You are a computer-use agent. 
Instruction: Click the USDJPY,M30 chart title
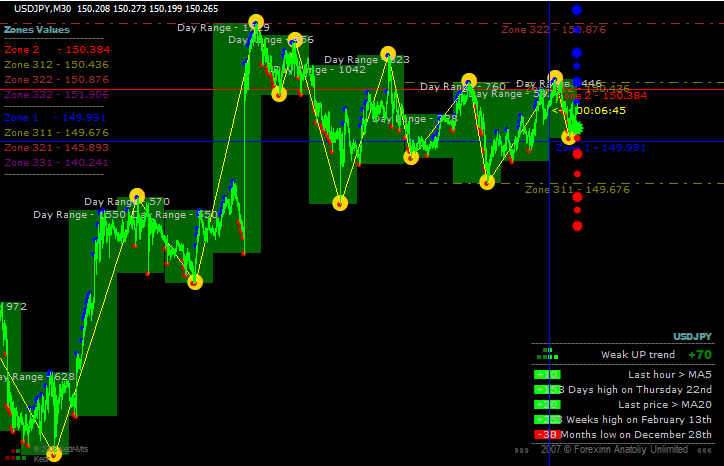(x=41, y=8)
